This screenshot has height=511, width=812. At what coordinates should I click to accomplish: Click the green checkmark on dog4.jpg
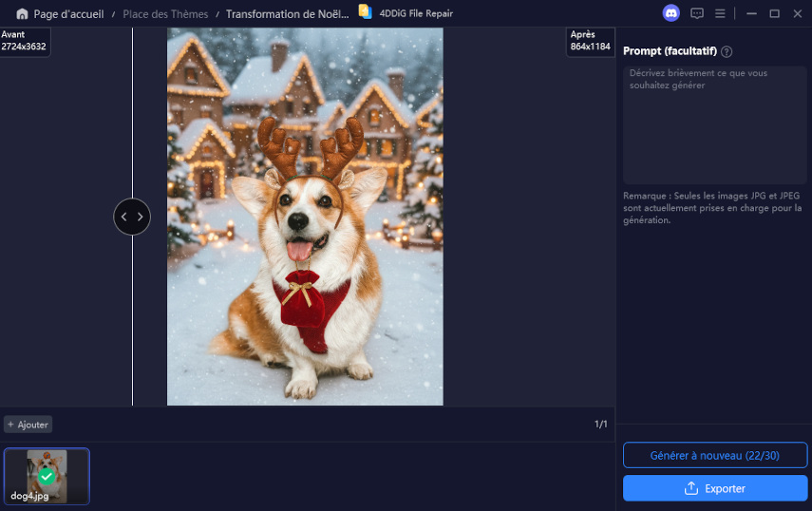pyautogui.click(x=47, y=476)
